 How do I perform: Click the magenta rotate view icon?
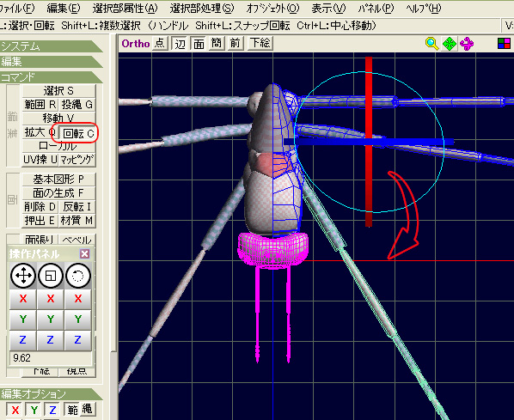[467, 44]
